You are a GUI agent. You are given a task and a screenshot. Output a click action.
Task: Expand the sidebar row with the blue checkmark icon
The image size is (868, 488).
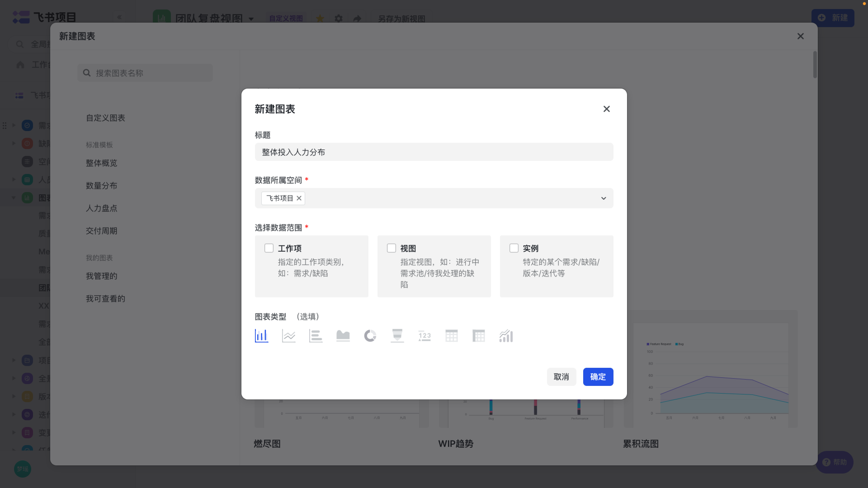tap(14, 125)
